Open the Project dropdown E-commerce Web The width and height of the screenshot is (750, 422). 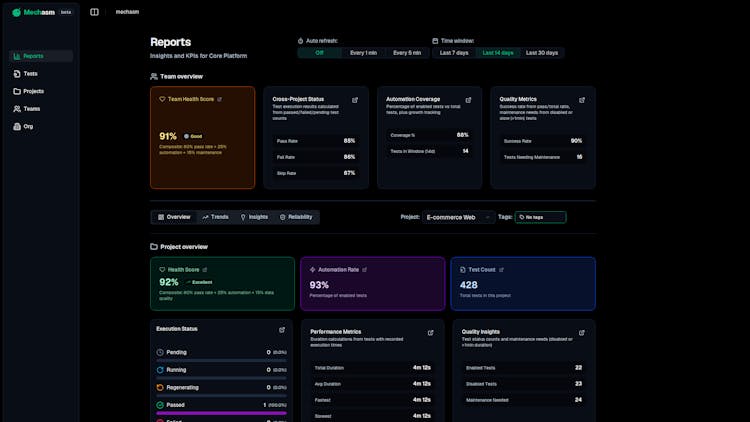[458, 217]
